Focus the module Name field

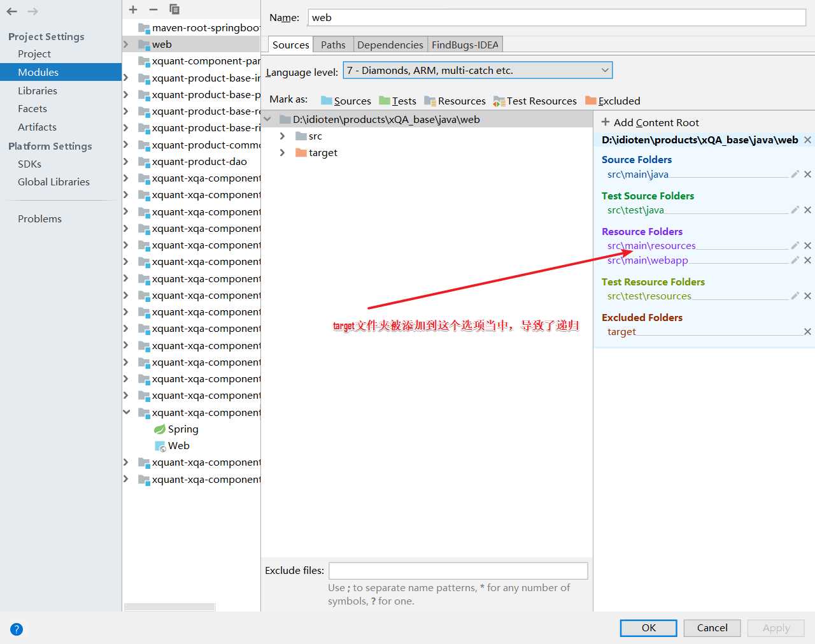click(x=557, y=17)
